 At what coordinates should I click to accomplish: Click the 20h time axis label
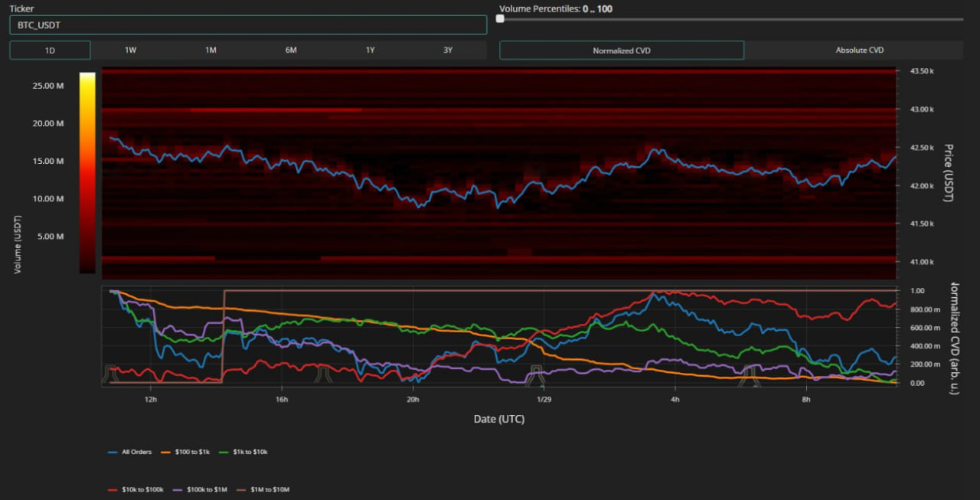(x=413, y=400)
